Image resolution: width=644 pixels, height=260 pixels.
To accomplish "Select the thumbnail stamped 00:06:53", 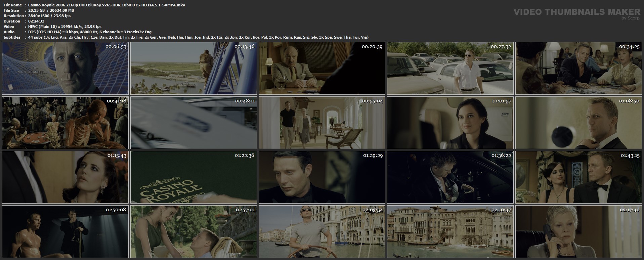I will pos(65,68).
